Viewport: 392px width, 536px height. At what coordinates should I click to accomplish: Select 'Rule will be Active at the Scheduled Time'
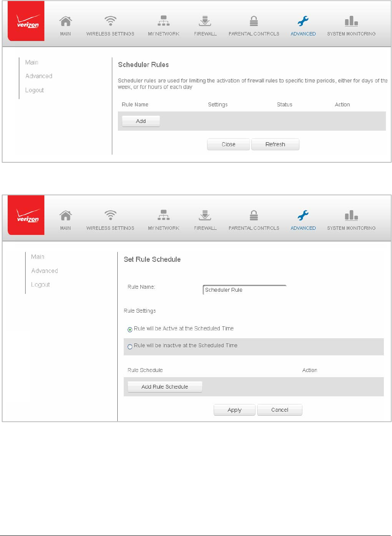pos(130,330)
